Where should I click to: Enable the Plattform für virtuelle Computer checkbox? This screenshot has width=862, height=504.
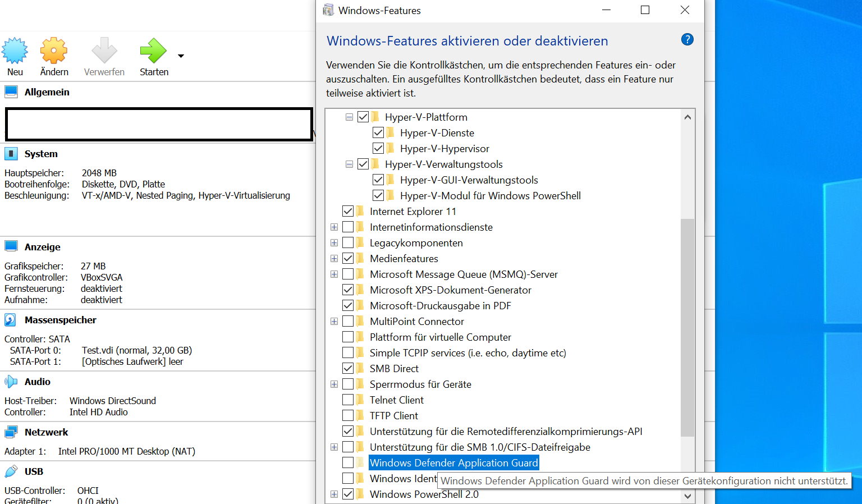click(x=348, y=337)
